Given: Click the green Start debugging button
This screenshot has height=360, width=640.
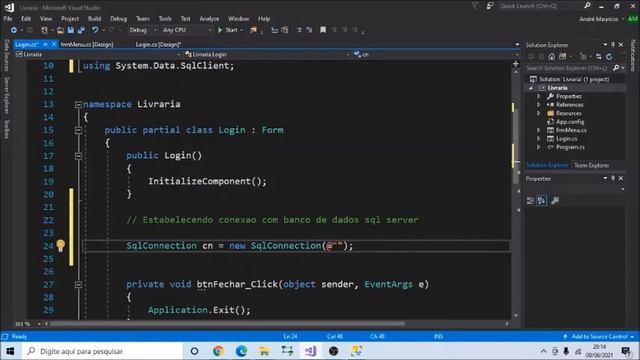Looking at the screenshot, I should (228, 30).
